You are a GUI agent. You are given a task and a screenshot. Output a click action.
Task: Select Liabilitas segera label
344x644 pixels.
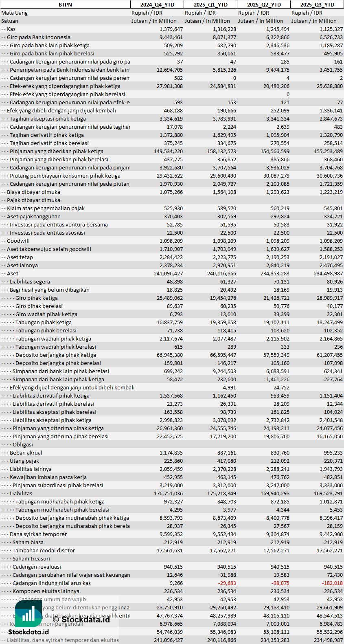(x=30, y=281)
